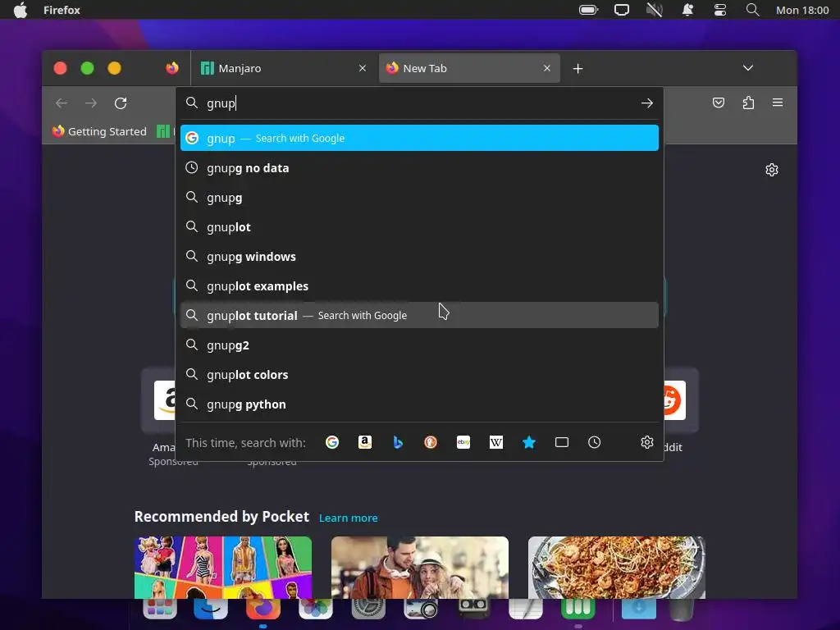This screenshot has width=840, height=630.
Task: Search open tabs using the tab icon
Action: (561, 442)
